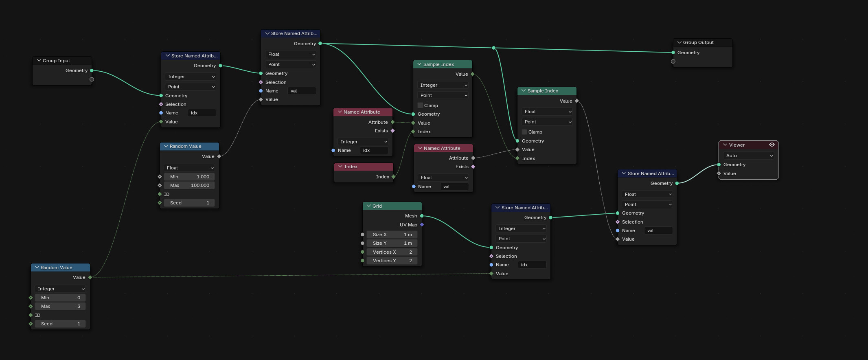Open the Integer type dropdown in Random Value
The height and width of the screenshot is (360, 868).
(x=60, y=289)
